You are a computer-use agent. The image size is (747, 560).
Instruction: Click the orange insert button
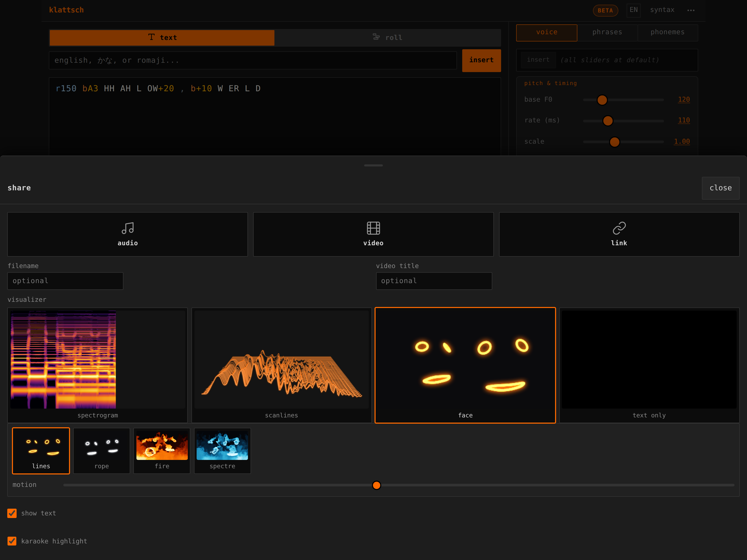tap(481, 60)
